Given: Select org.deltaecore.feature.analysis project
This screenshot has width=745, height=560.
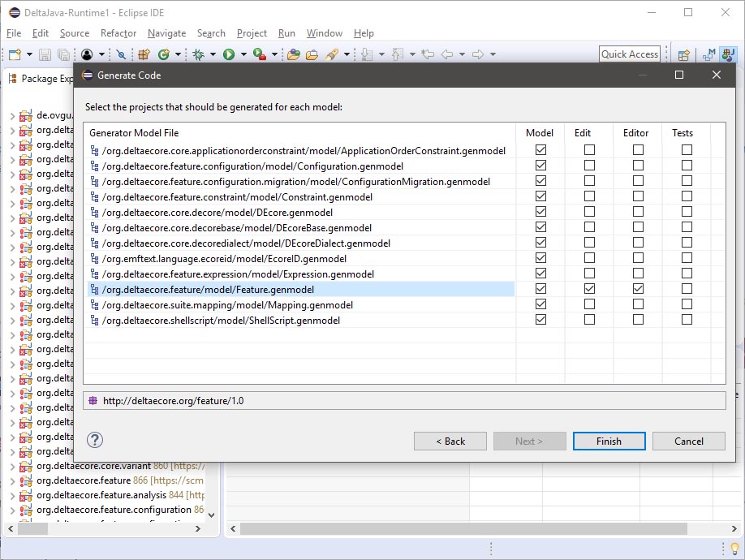Looking at the screenshot, I should [112, 495].
